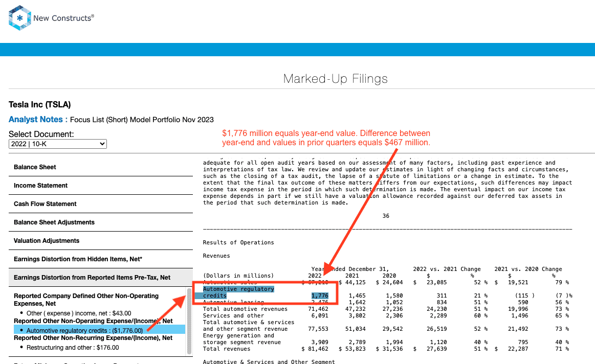Click the 1,465 value for 2021
The image size is (595, 364).
pyautogui.click(x=357, y=295)
